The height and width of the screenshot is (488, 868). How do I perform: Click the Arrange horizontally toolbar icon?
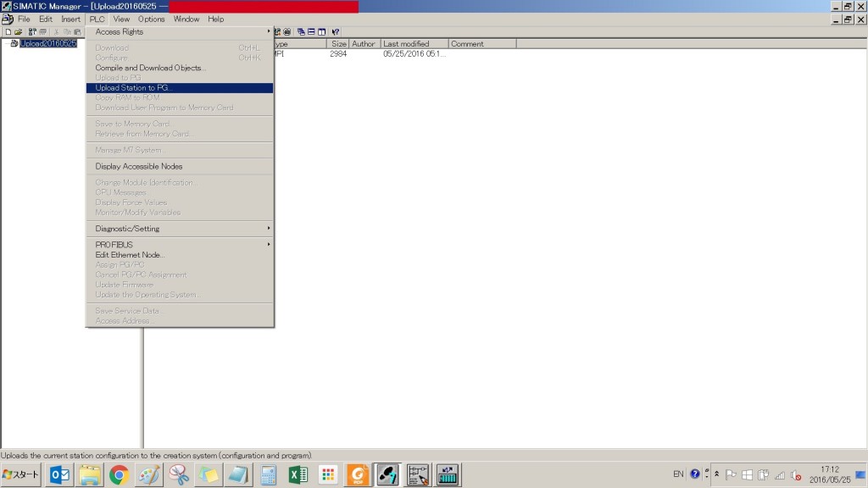tap(311, 32)
